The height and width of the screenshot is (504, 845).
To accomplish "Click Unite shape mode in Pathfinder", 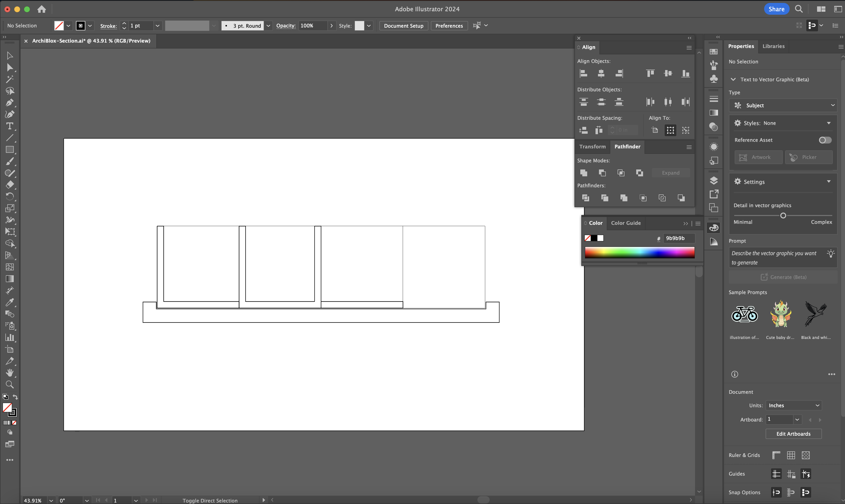I will pos(584,173).
